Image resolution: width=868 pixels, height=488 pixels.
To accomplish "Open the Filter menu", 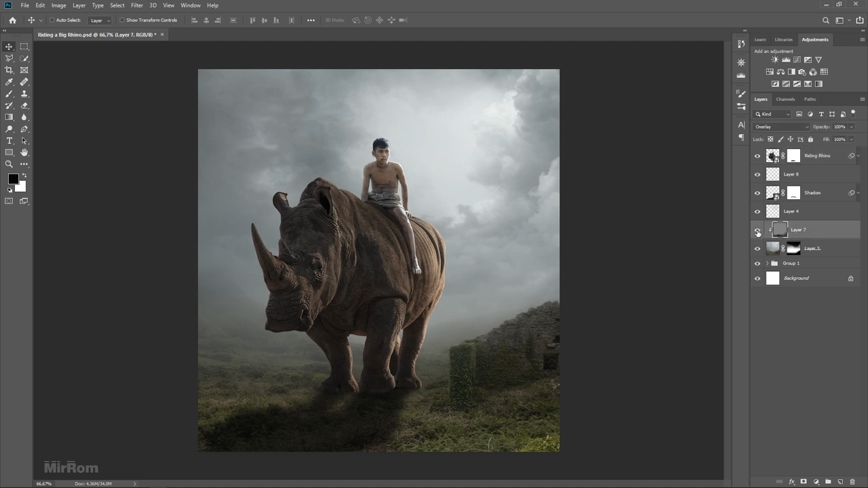I will 137,5.
